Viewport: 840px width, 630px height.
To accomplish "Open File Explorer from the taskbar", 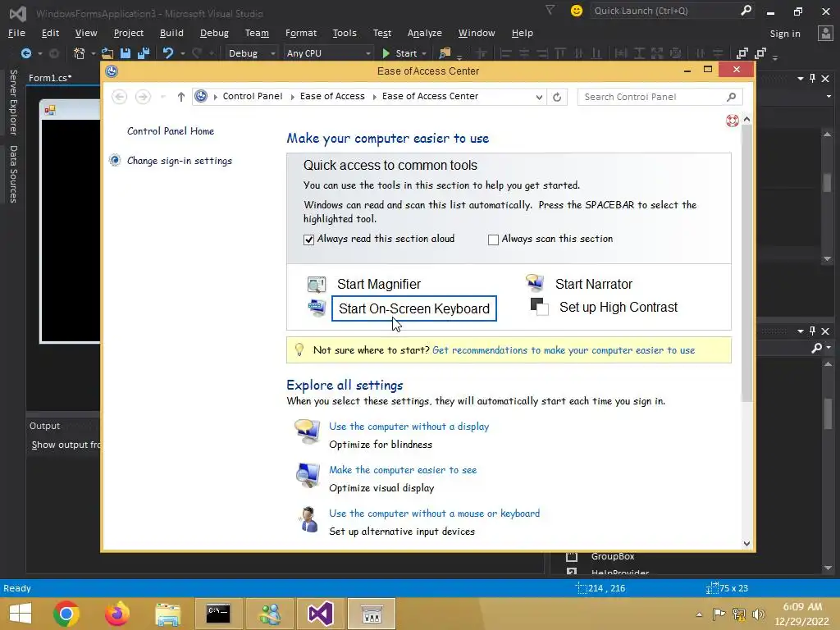I will (167, 614).
